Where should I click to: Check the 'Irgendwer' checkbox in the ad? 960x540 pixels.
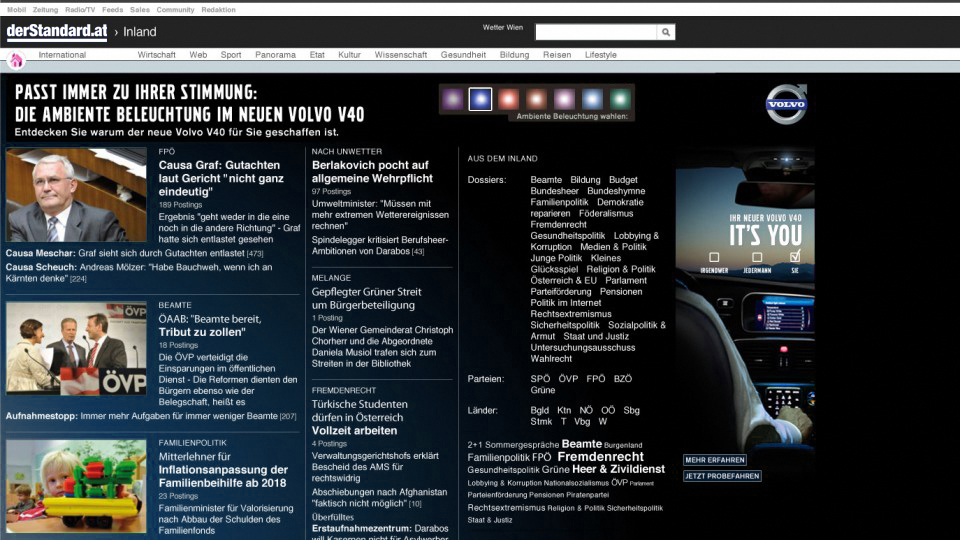714,258
